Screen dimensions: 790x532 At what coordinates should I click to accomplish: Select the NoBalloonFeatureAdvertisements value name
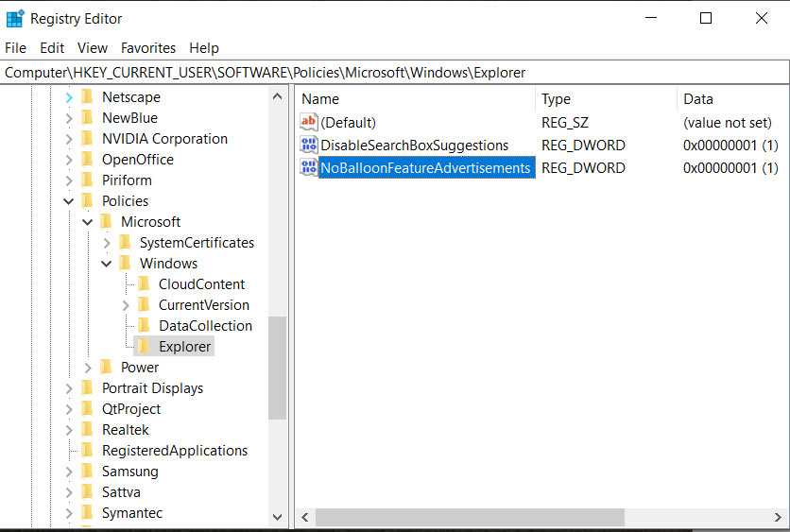pos(425,168)
